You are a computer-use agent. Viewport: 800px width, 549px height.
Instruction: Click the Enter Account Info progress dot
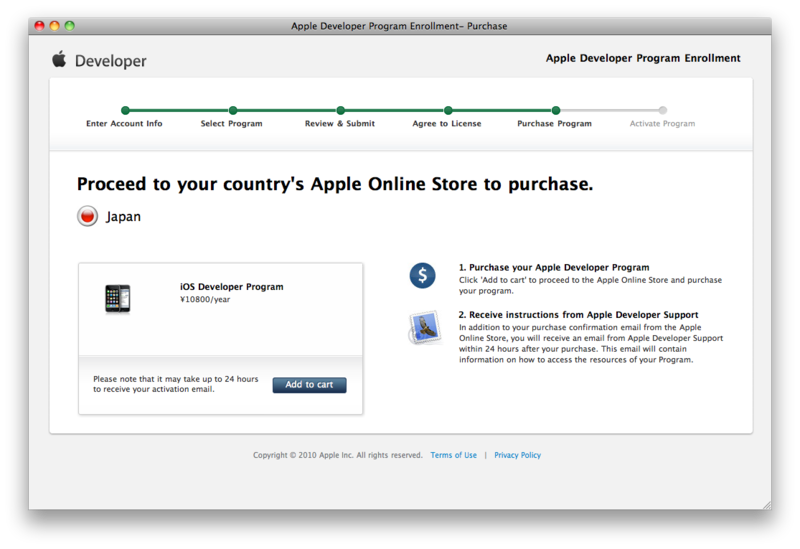click(x=126, y=110)
